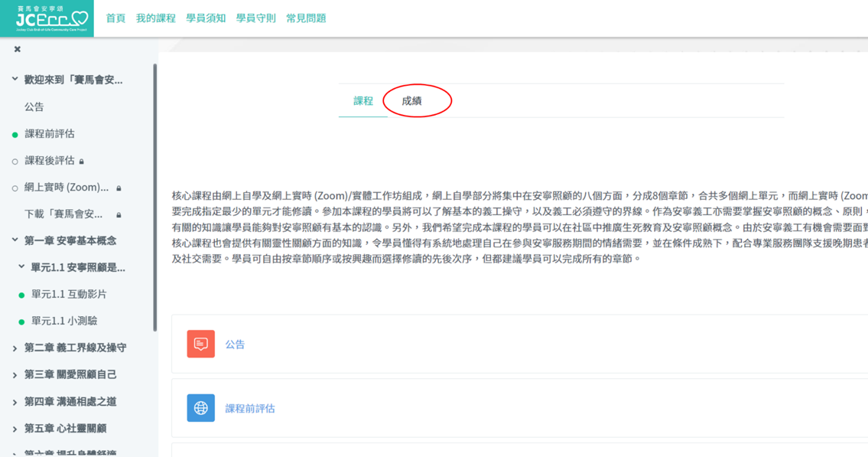Click the blue globe 課程前評估 icon
The image size is (868, 457).
point(200,408)
